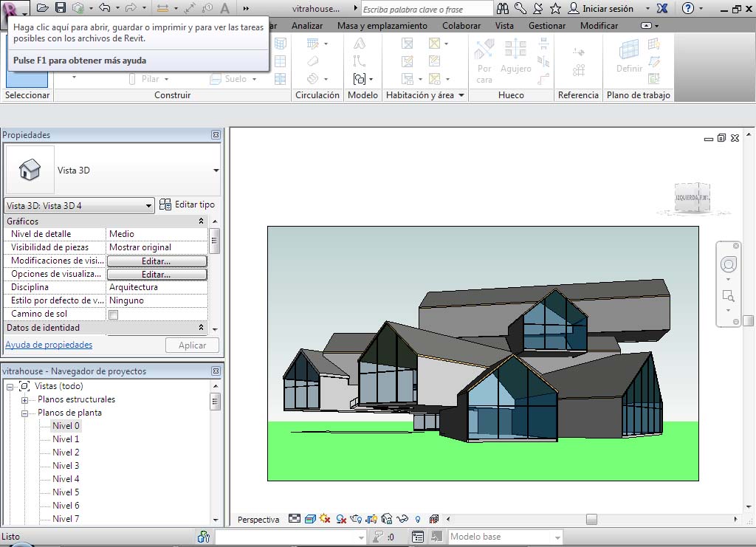Switch to the Gestionar ribbon tab
Screen dimensions: 756x547
(546, 25)
